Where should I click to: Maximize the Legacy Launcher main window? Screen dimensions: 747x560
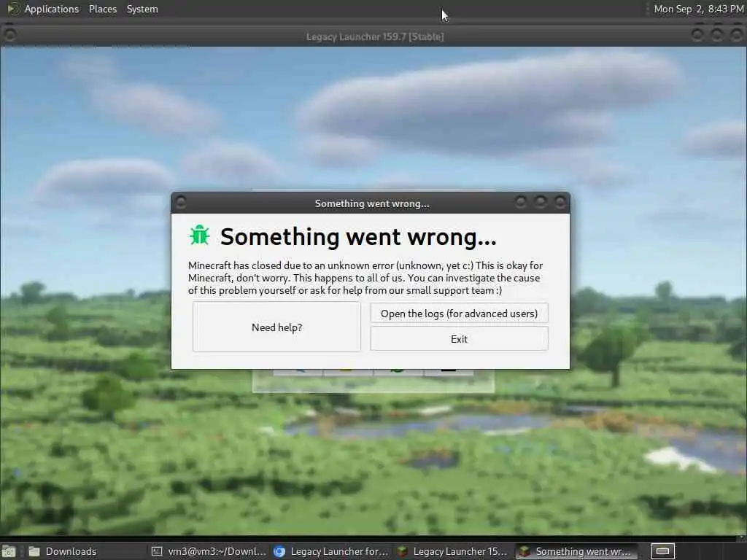[716, 34]
